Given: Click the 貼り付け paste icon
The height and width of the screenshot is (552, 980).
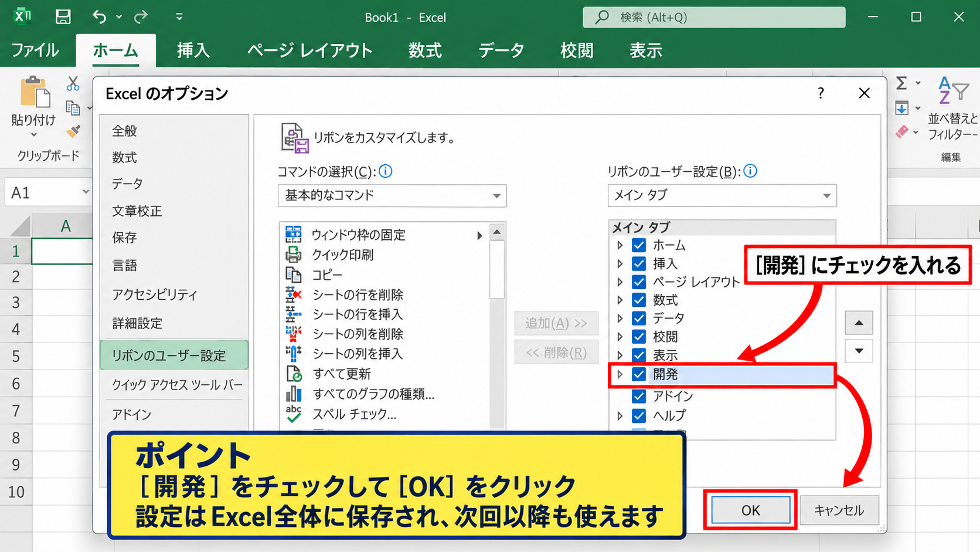Looking at the screenshot, I should [x=35, y=92].
